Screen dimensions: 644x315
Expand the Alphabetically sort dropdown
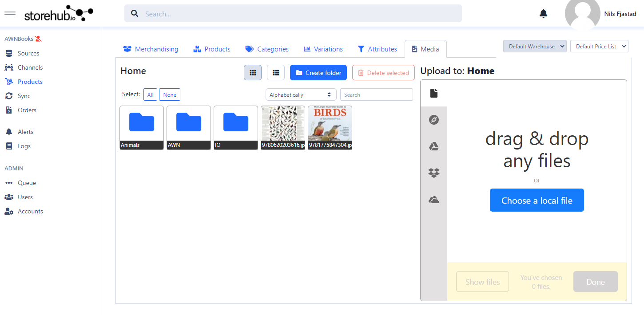tap(300, 94)
